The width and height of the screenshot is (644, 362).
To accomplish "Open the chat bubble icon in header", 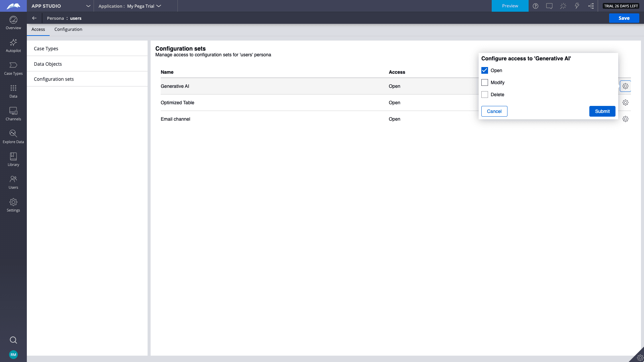I will pos(549,6).
